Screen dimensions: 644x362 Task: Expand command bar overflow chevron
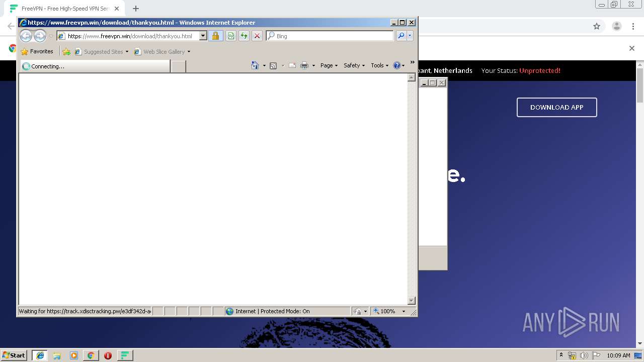point(412,62)
